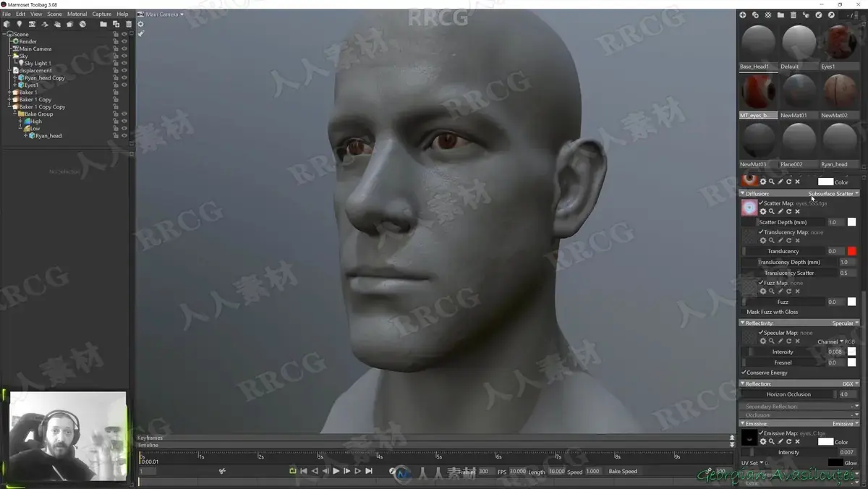The width and height of the screenshot is (868, 489).
Task: Clear the Scatter Map with X icon
Action: point(798,212)
